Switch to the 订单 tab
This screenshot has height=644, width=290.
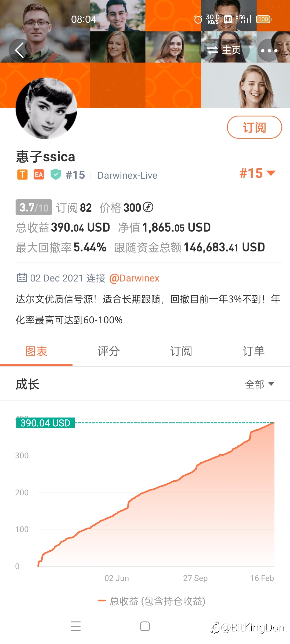[254, 351]
